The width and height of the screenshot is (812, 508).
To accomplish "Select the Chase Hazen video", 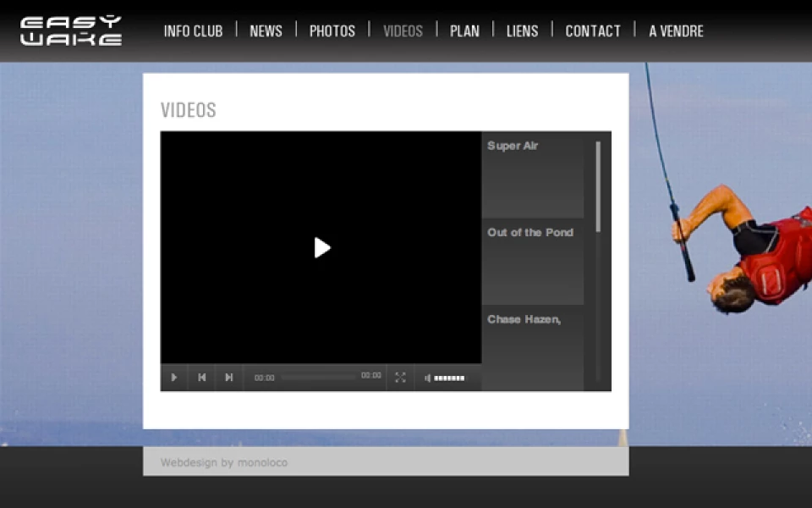I will tap(533, 348).
